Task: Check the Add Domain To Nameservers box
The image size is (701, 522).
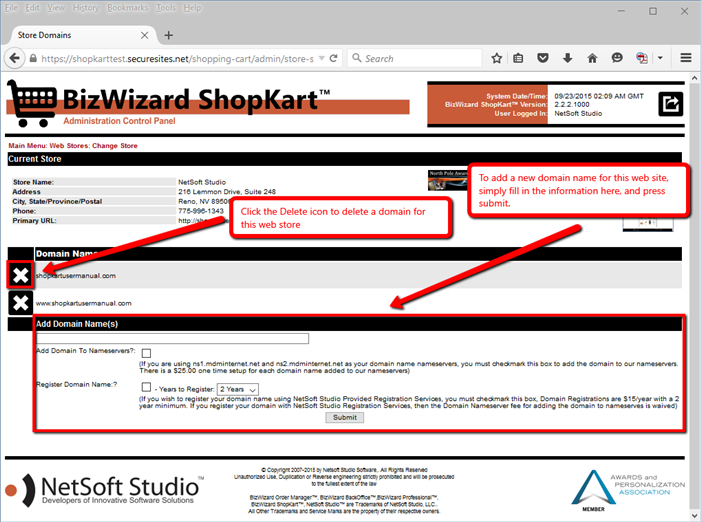Action: coord(146,353)
